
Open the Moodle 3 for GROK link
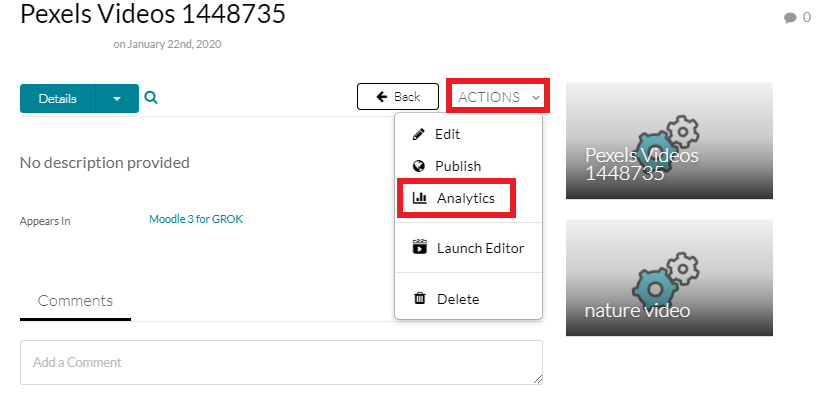point(196,219)
